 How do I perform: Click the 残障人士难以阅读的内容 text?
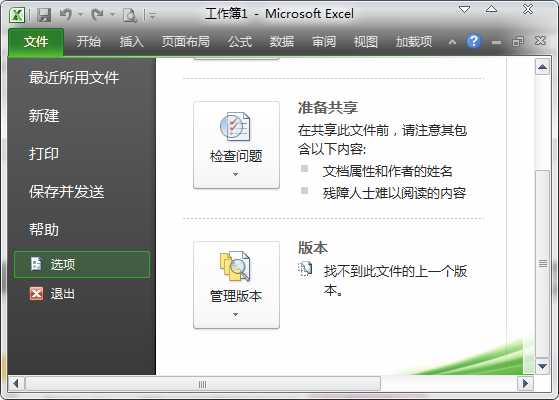[394, 193]
